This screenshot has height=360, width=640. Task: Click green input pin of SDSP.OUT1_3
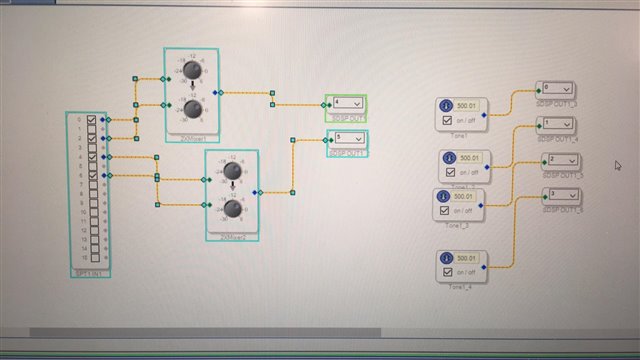coord(539,91)
